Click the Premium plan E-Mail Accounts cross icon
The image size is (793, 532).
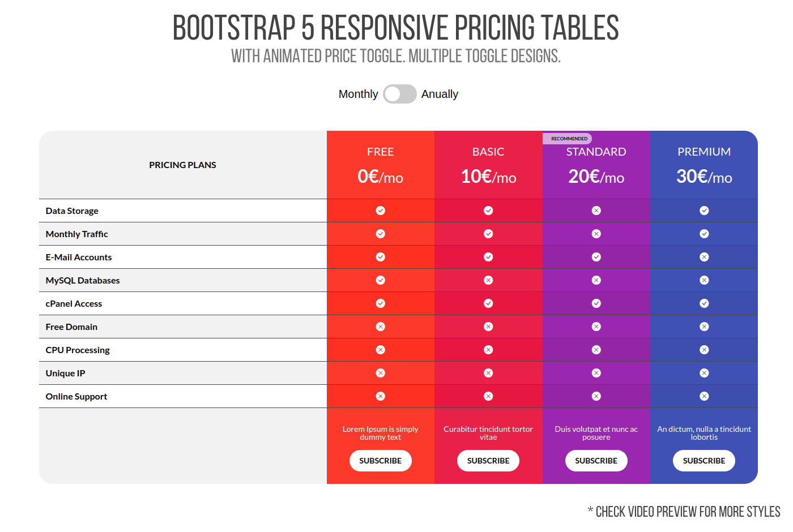(x=704, y=257)
